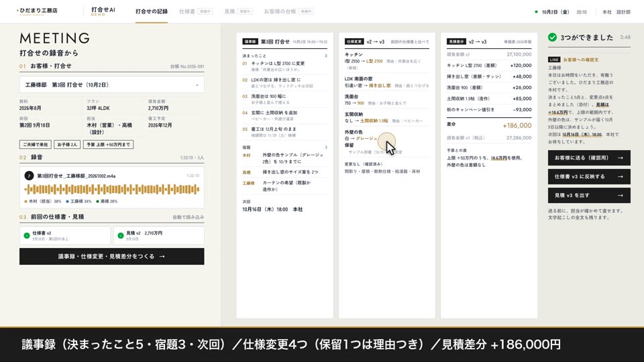644x362 pixels.
Task: Click the underlined 10月16日(木) 18:00 in message
Action: (x=582, y=135)
